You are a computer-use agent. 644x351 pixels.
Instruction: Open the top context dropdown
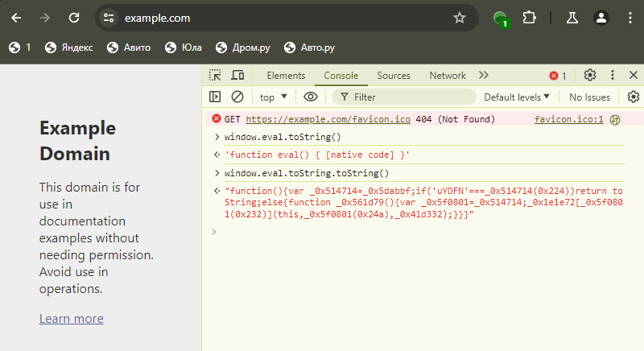coord(273,97)
